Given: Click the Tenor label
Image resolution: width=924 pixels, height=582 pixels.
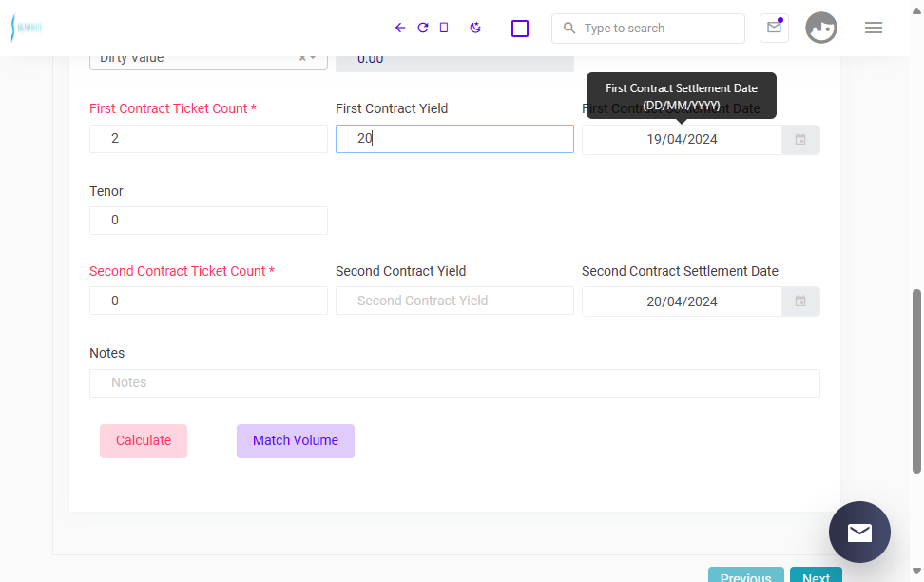Looking at the screenshot, I should point(106,191).
